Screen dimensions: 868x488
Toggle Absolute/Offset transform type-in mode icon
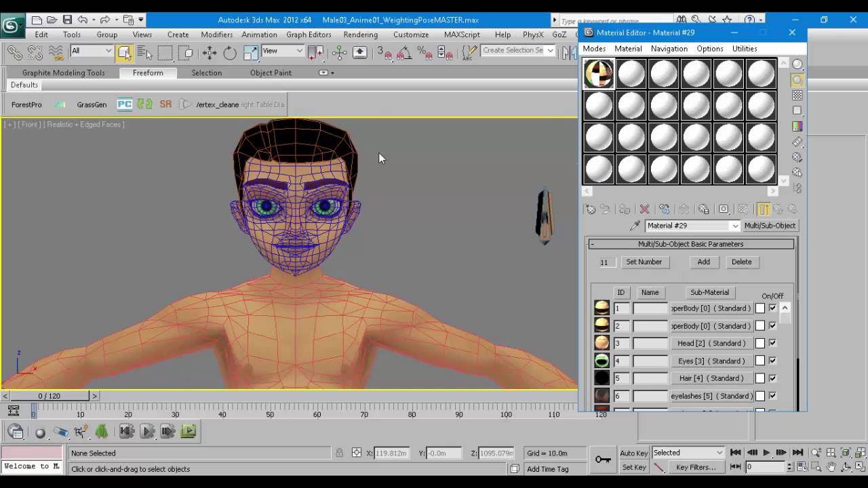357,453
